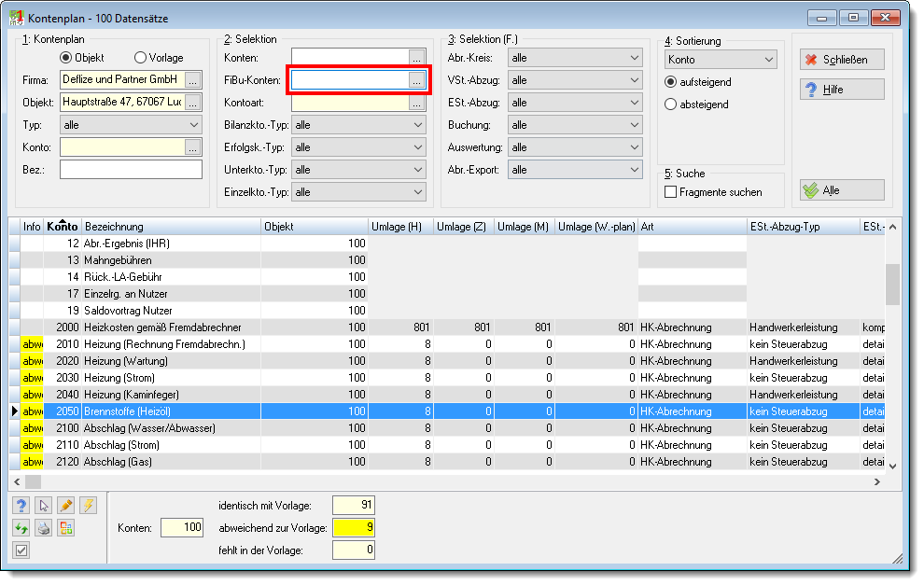Enable Fragmente suchen checkbox

click(x=671, y=192)
